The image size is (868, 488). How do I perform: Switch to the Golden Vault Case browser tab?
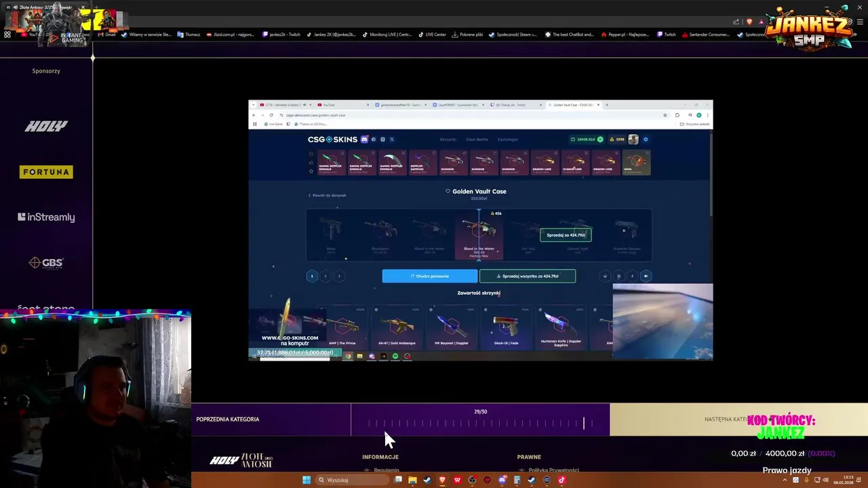(x=573, y=105)
